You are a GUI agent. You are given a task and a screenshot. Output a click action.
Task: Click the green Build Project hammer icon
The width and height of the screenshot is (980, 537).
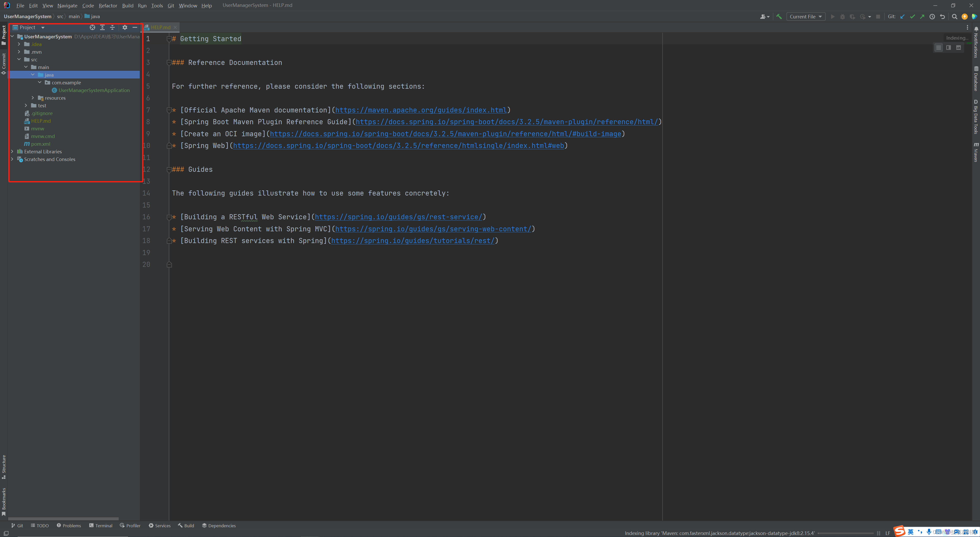779,16
